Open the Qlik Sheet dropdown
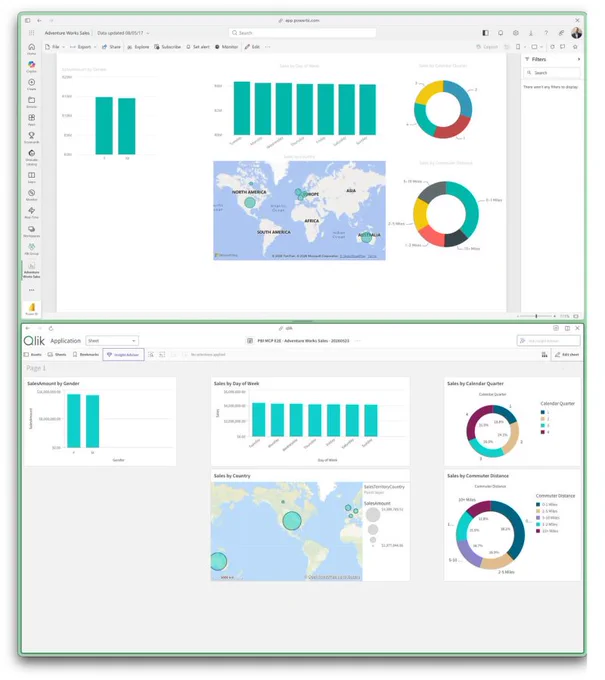 (x=112, y=341)
